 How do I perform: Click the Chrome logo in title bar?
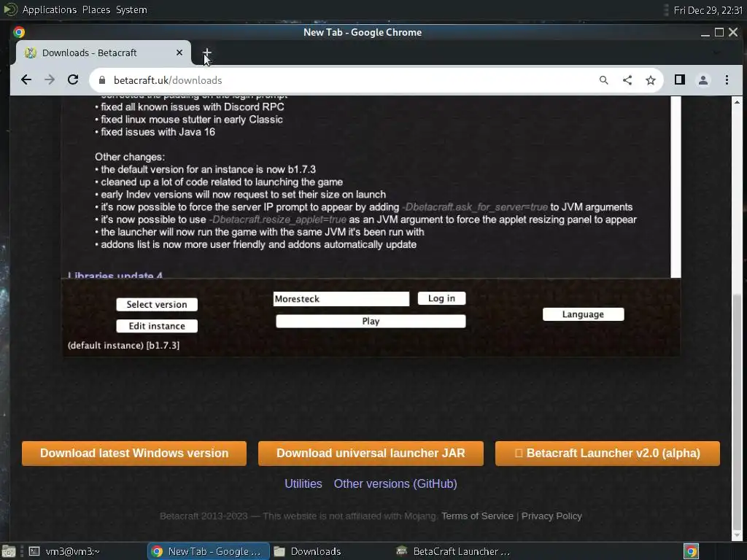click(19, 32)
